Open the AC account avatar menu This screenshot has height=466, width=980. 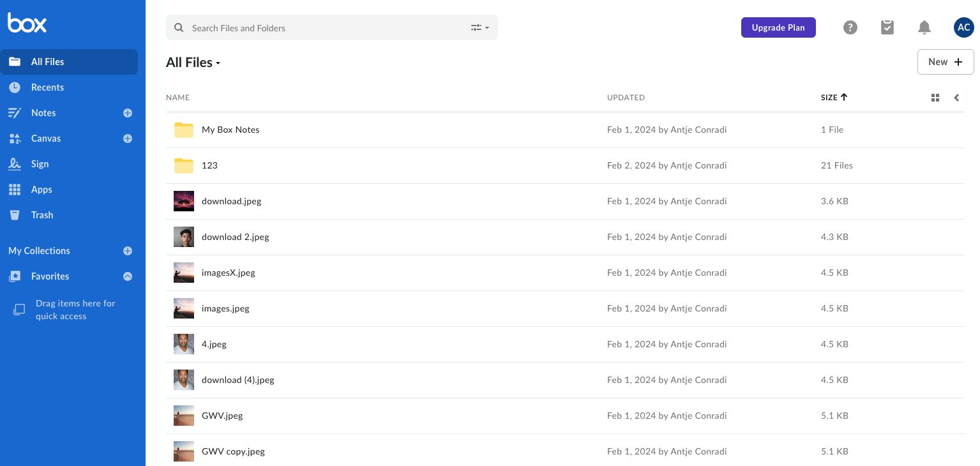964,27
